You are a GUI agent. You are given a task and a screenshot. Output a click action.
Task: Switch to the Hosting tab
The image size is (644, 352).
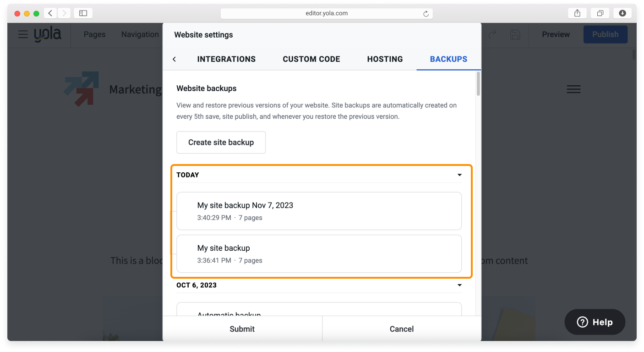(385, 59)
